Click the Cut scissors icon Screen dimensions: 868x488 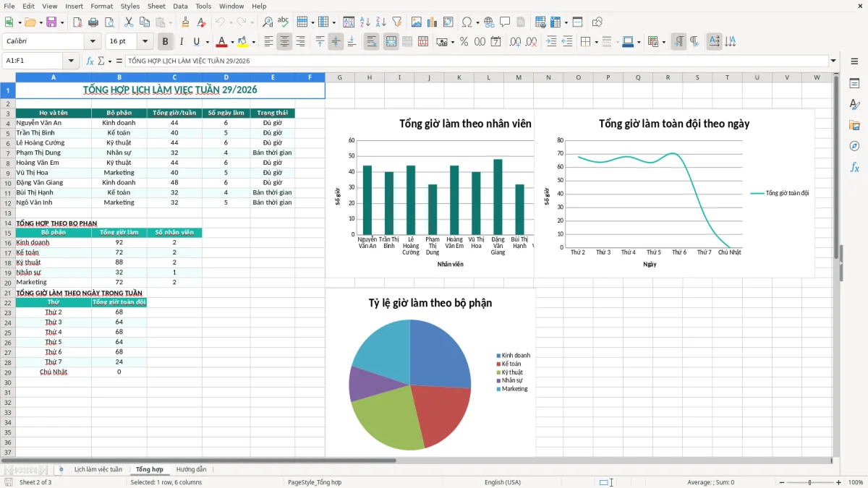[x=129, y=22]
